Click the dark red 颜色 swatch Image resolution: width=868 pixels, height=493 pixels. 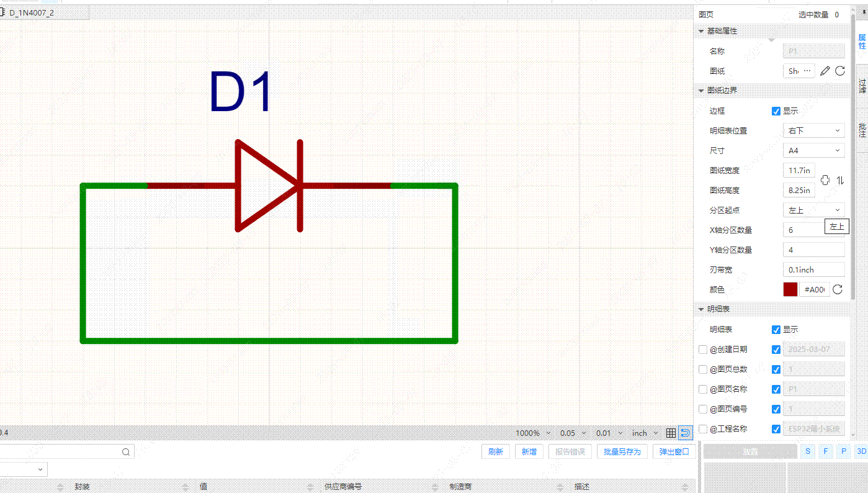tap(790, 290)
